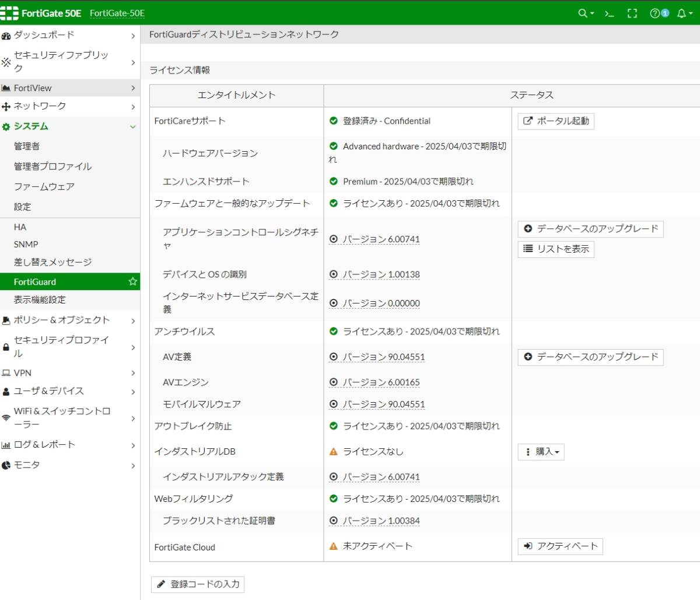Click the Network arrows icon
Screen dimensions: 700x600
(6, 106)
